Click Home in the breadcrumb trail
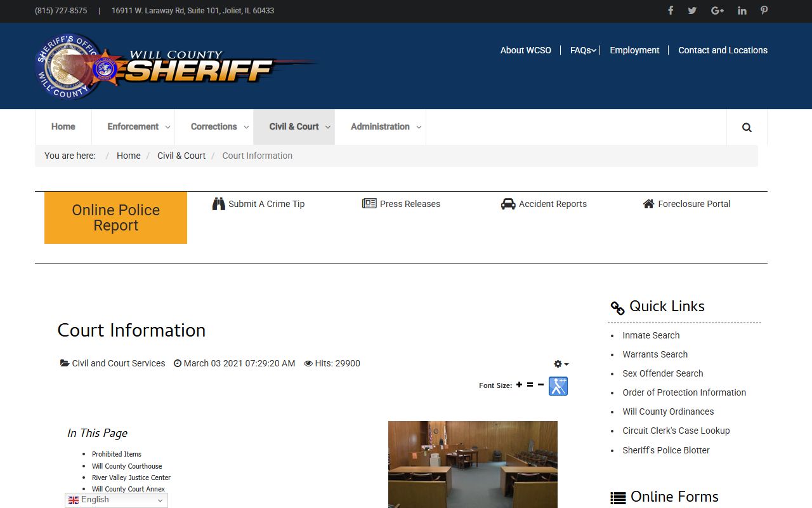 pyautogui.click(x=129, y=156)
